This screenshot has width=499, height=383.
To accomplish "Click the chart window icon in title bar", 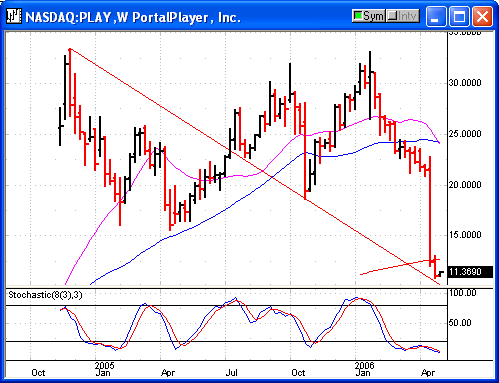I will 14,16.
